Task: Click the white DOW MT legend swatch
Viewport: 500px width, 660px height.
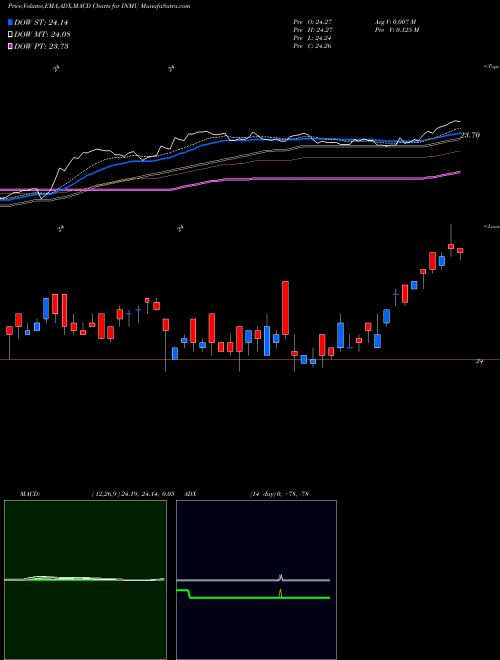Action: click(10, 34)
